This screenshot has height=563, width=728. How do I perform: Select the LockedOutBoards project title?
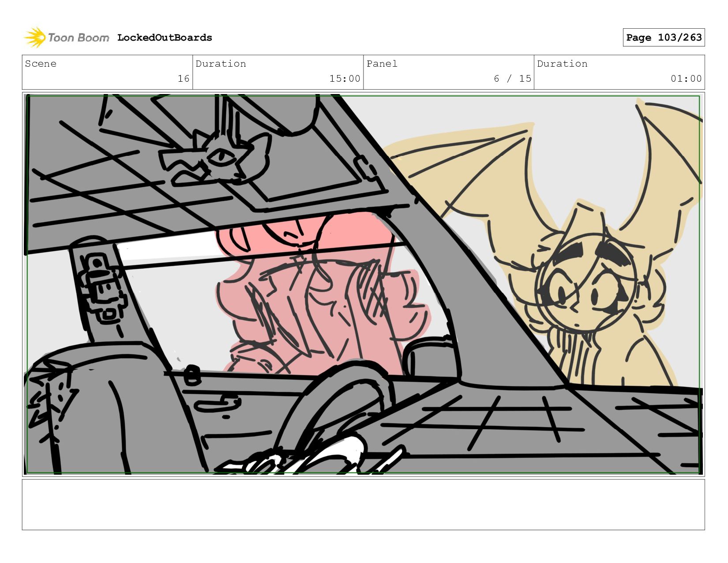pos(165,38)
